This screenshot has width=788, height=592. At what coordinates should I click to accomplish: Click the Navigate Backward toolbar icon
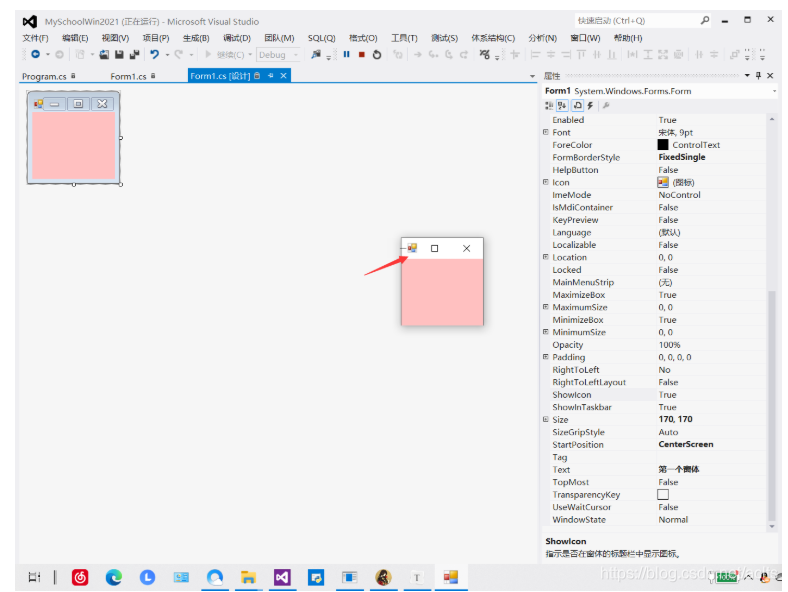pos(36,54)
